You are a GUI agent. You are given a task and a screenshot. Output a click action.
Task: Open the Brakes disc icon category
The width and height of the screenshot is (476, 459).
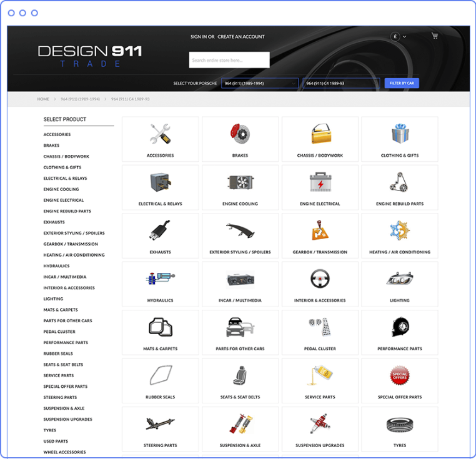click(240, 133)
